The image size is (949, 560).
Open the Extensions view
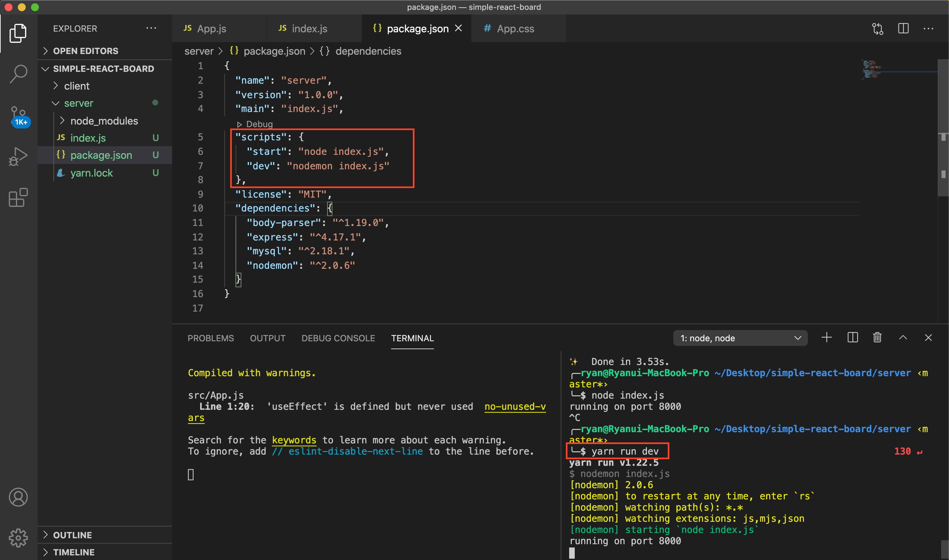click(x=18, y=197)
